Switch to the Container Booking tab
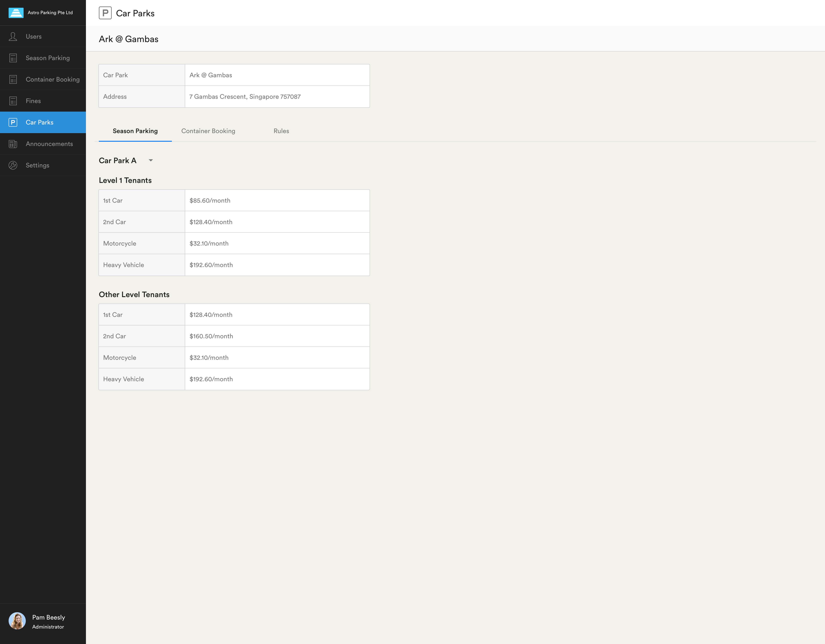 (x=208, y=131)
